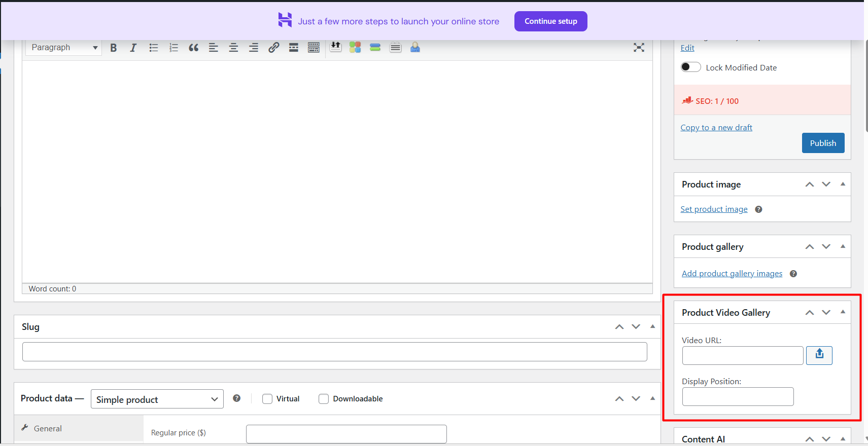Collapse the Product Video Gallery panel
868x446 pixels.
click(843, 312)
